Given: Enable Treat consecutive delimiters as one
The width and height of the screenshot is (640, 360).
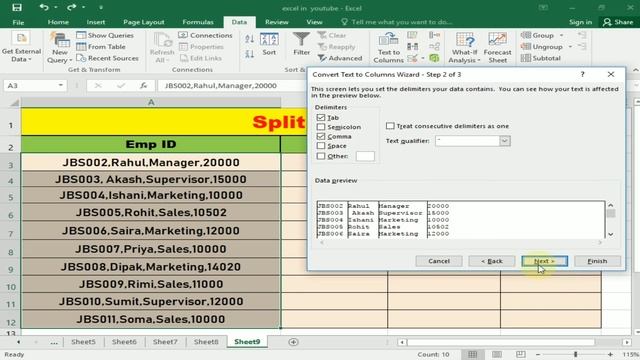Looking at the screenshot, I should pyautogui.click(x=390, y=126).
